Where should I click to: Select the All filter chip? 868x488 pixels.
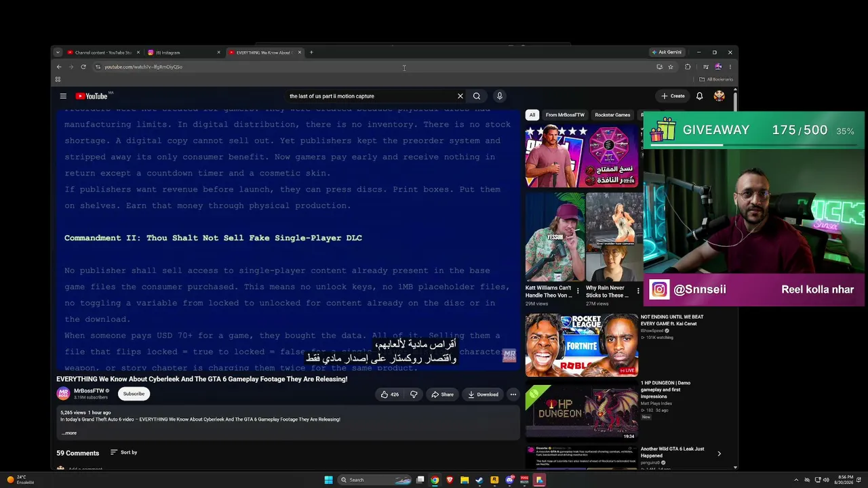pos(532,115)
